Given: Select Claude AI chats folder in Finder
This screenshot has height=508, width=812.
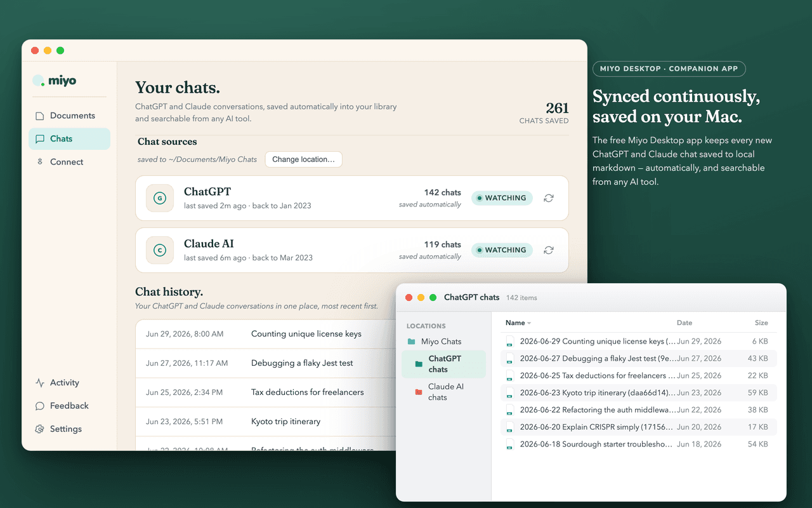Looking at the screenshot, I should pos(444,392).
